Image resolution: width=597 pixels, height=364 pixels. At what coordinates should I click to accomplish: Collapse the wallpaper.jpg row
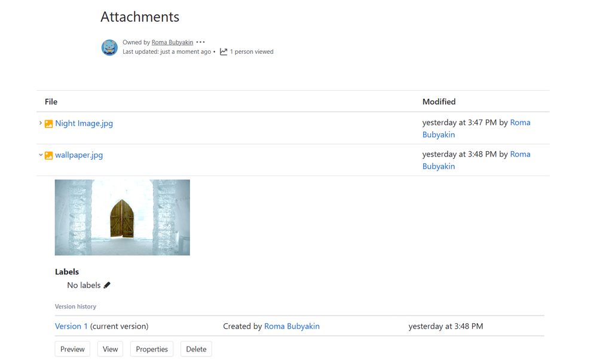tap(41, 155)
